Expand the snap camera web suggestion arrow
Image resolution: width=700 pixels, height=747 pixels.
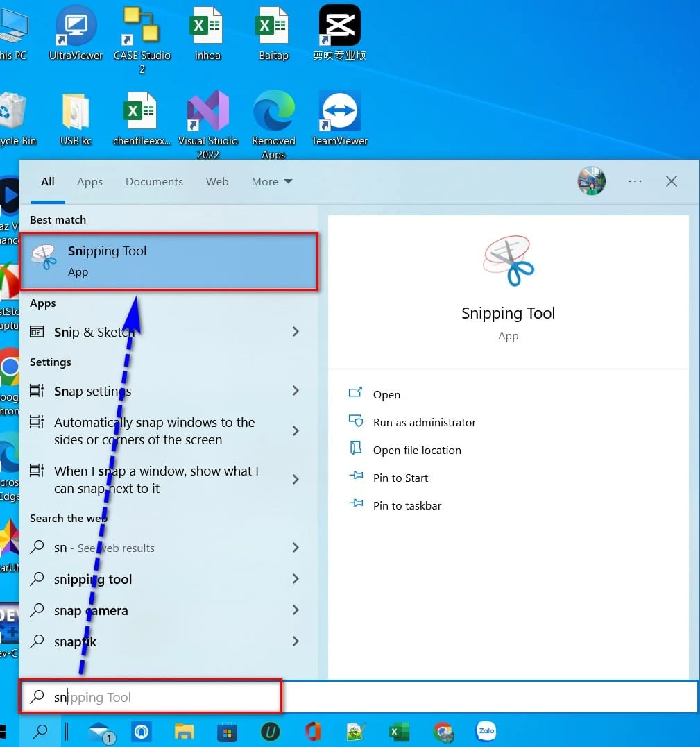[x=296, y=610]
